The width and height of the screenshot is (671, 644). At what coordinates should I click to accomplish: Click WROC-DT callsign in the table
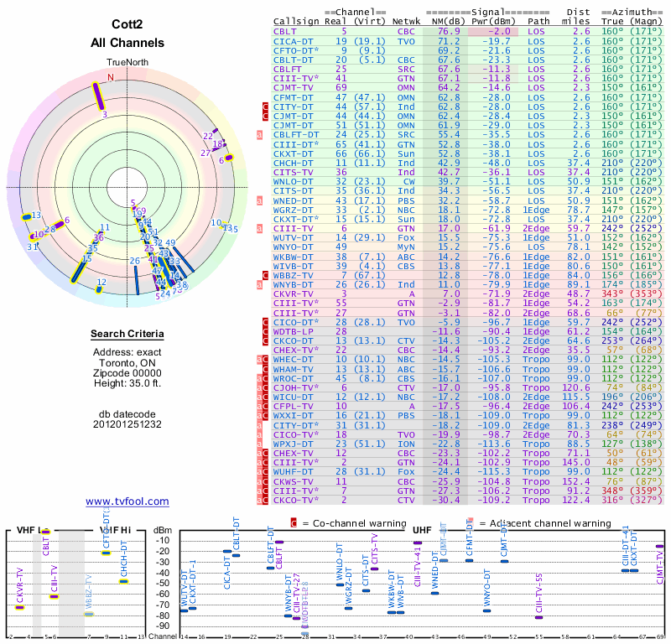pos(294,379)
